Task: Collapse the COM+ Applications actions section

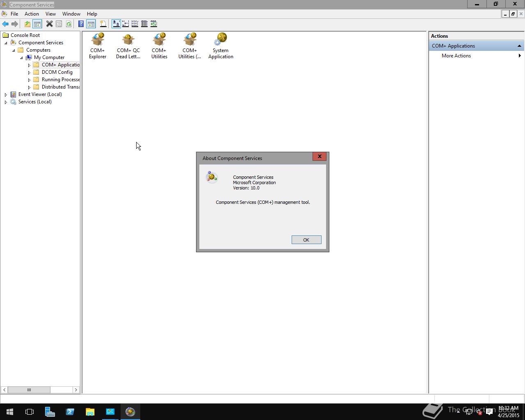Action: click(519, 46)
